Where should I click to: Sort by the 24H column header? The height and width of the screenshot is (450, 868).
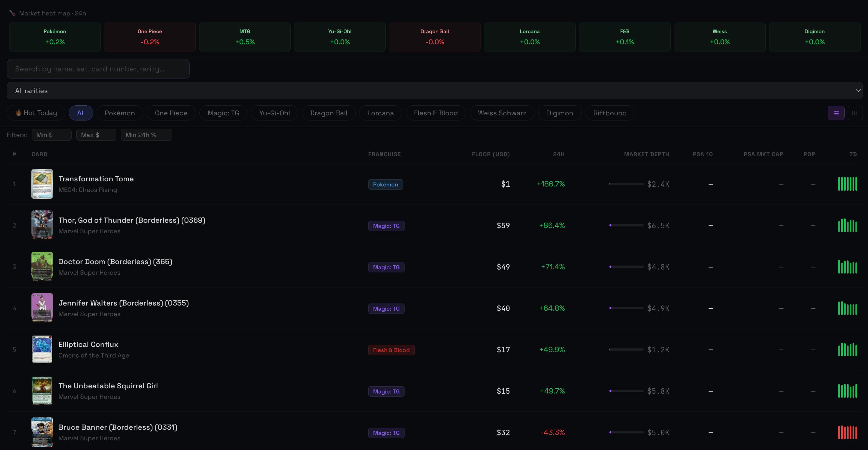[x=559, y=154]
